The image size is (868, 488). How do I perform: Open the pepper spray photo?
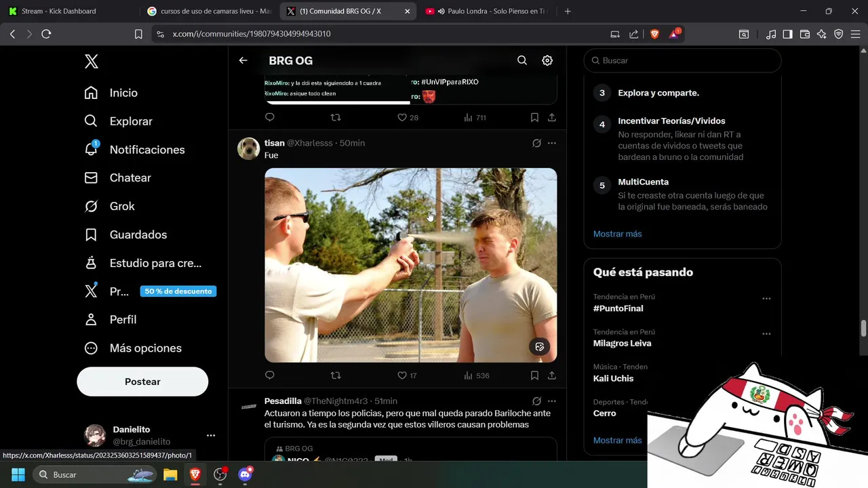(x=411, y=265)
